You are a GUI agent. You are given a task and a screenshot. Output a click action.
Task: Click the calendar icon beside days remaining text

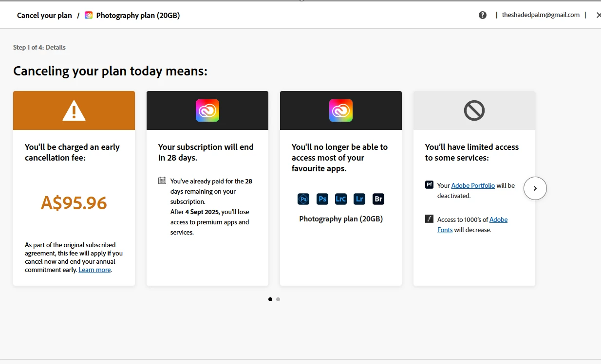click(162, 181)
